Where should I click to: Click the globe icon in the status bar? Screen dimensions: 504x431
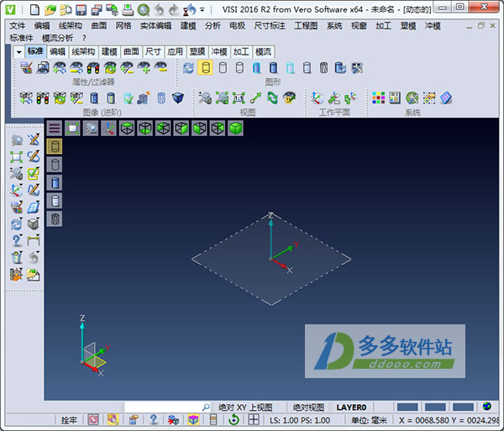[486, 407]
